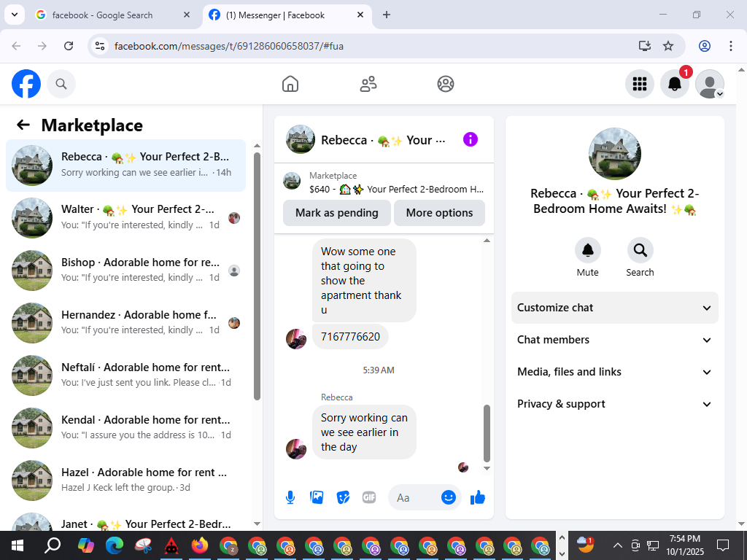Open the Groups icon in top navigation
The image size is (747, 560).
[x=446, y=84]
